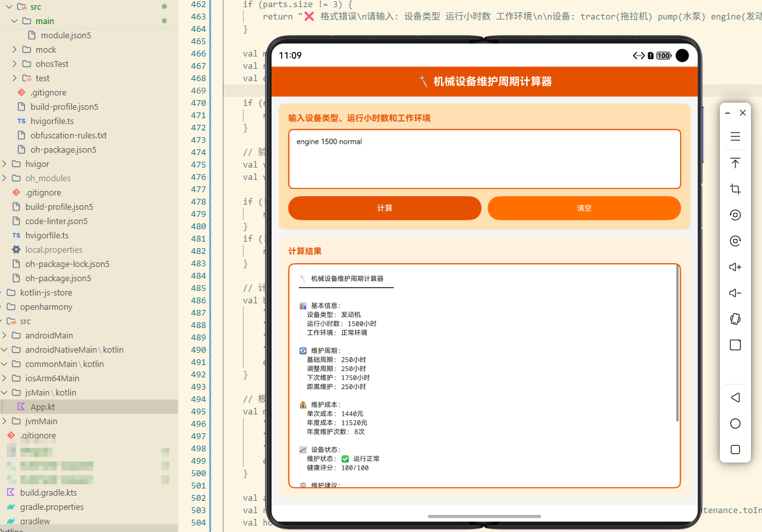Collapse the top src folder
This screenshot has height=532, width=762.
9,6
